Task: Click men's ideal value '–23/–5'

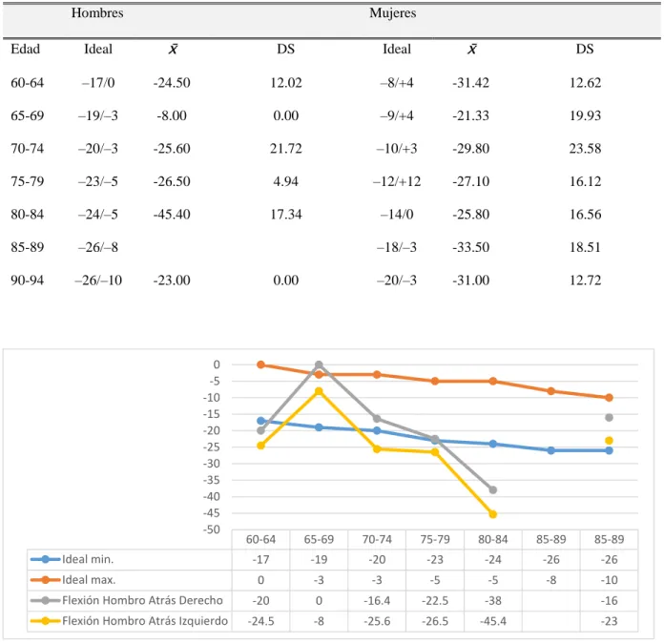Action: [x=98, y=181]
